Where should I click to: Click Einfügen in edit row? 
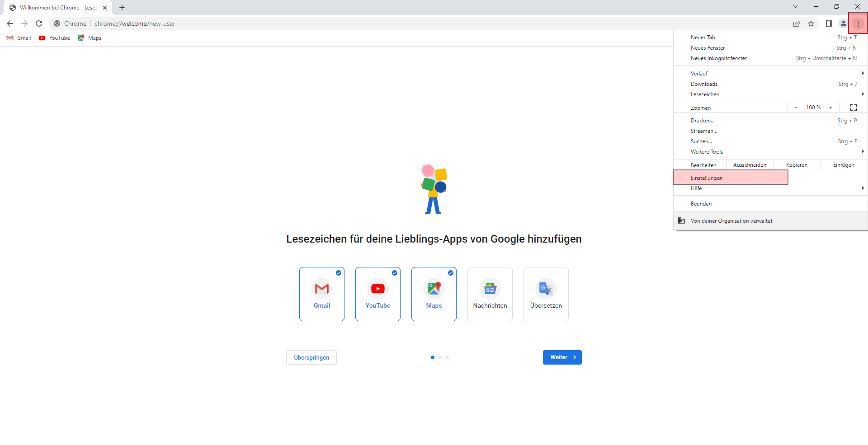point(844,165)
